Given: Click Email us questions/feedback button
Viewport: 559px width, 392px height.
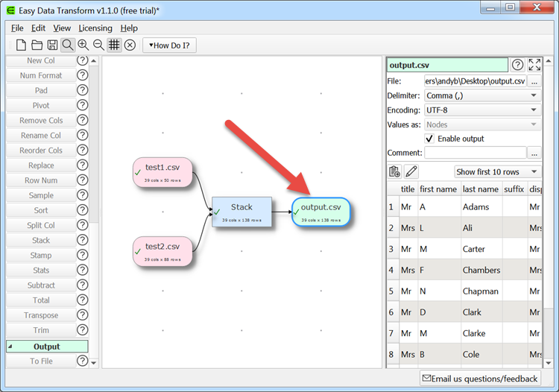Looking at the screenshot, I should click(480, 379).
